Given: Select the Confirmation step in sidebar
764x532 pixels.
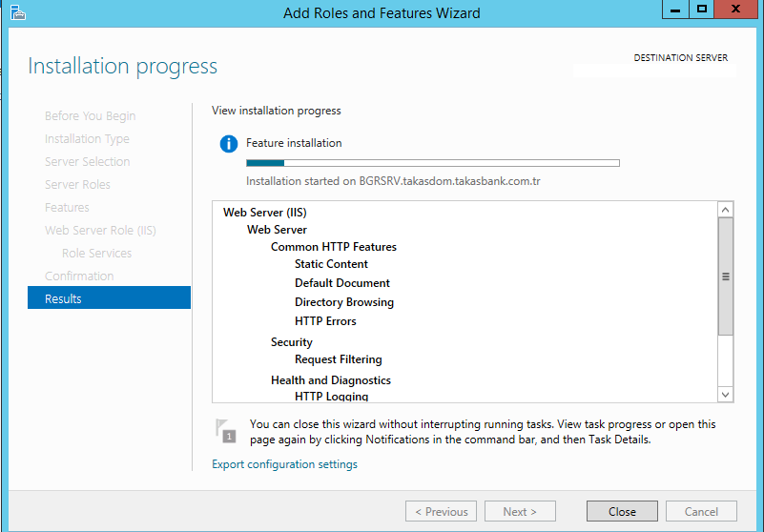Looking at the screenshot, I should 79,276.
